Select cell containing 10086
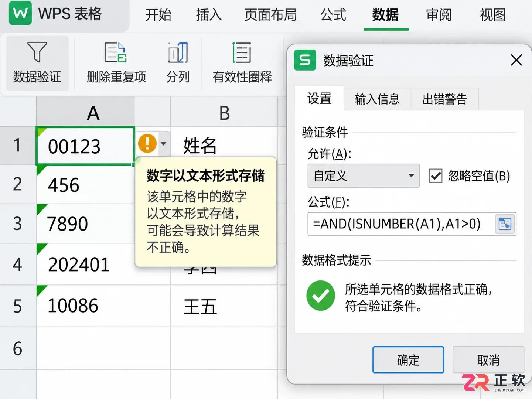 pyautogui.click(x=103, y=306)
